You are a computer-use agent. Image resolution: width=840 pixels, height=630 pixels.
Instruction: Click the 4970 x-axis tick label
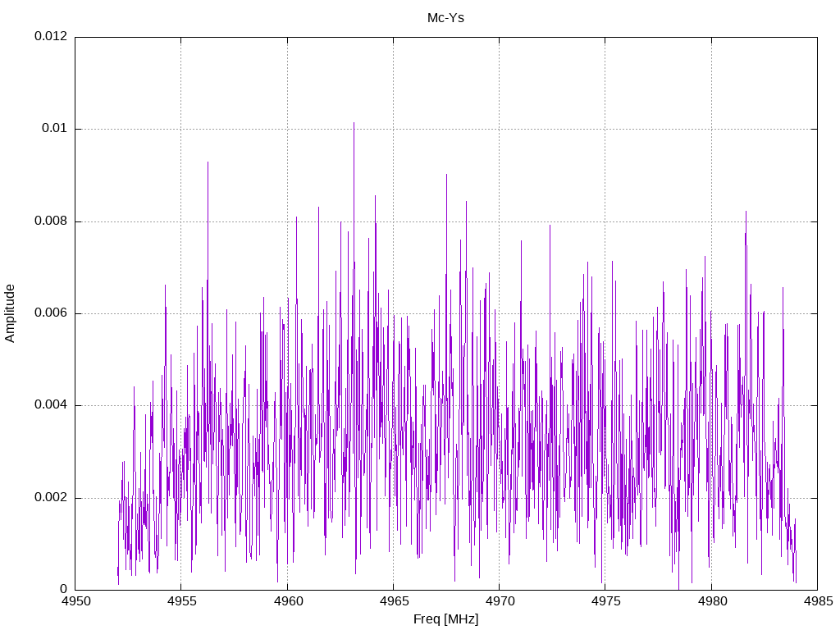(500, 601)
